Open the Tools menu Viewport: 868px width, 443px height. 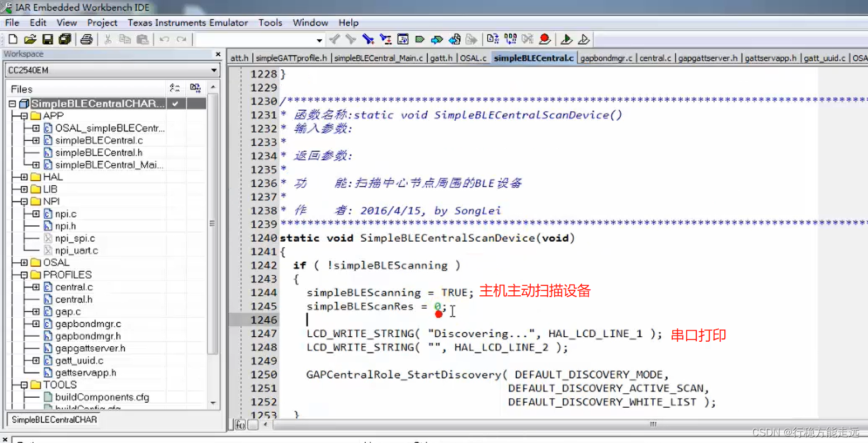tap(270, 22)
